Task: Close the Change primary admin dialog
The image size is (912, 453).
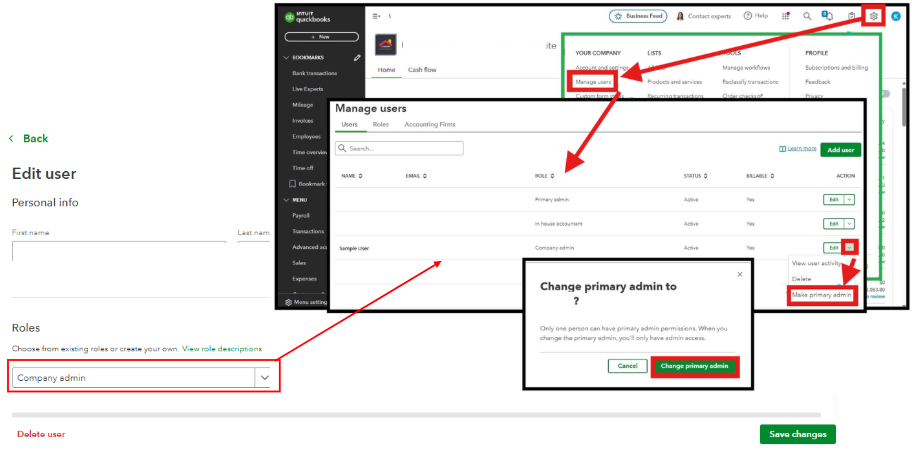Action: coord(739,274)
